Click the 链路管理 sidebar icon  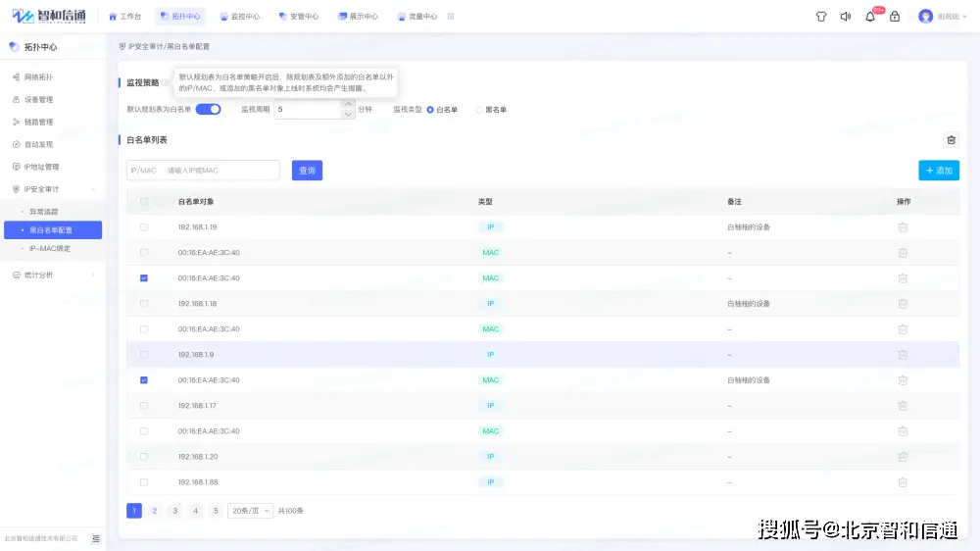coord(17,122)
